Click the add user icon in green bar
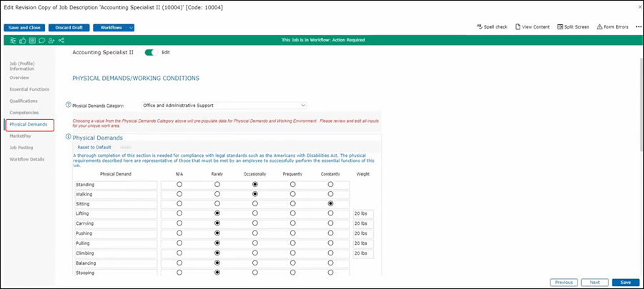This screenshot has width=644, height=289. pyautogui.click(x=51, y=40)
